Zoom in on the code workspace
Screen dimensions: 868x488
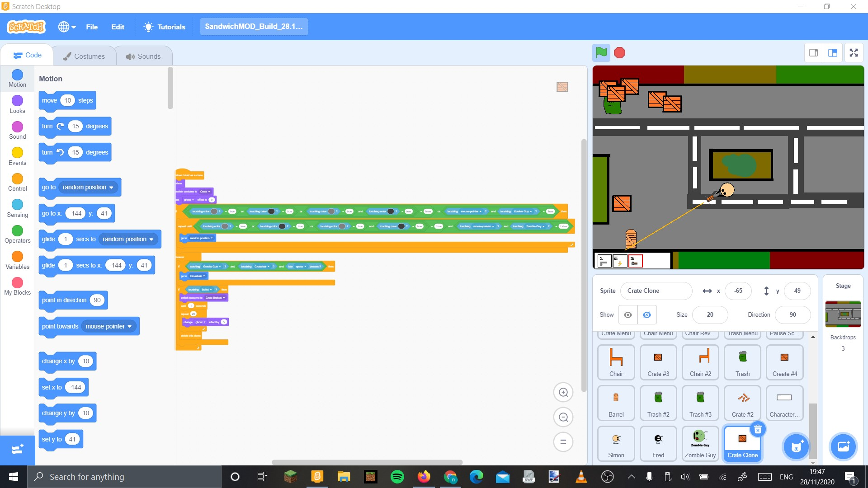(563, 393)
